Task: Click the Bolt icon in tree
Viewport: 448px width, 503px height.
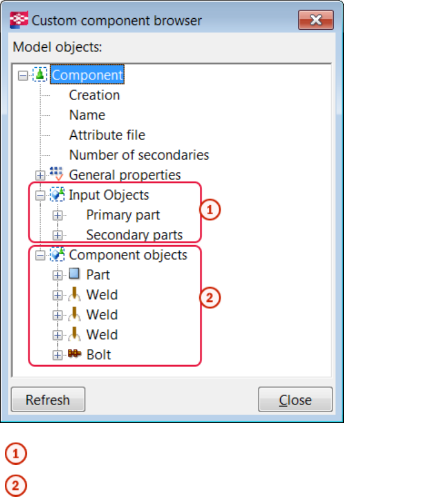Action: 74,355
